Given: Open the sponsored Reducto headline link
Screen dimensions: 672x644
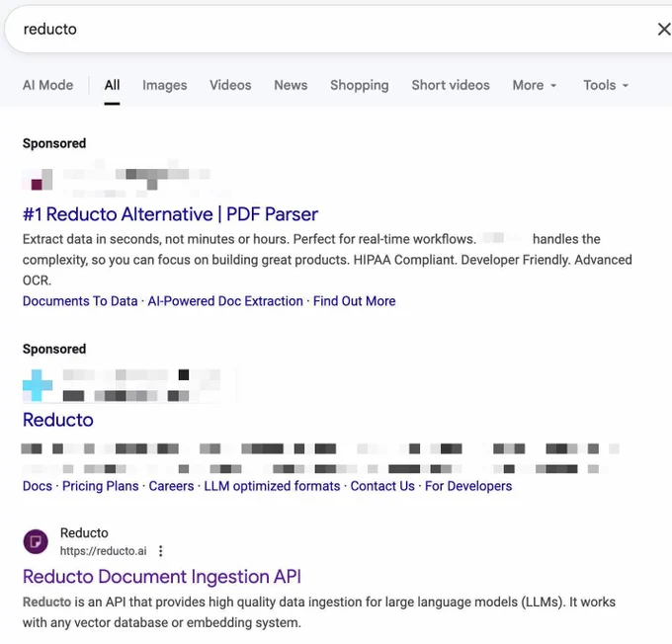Looking at the screenshot, I should (58, 420).
